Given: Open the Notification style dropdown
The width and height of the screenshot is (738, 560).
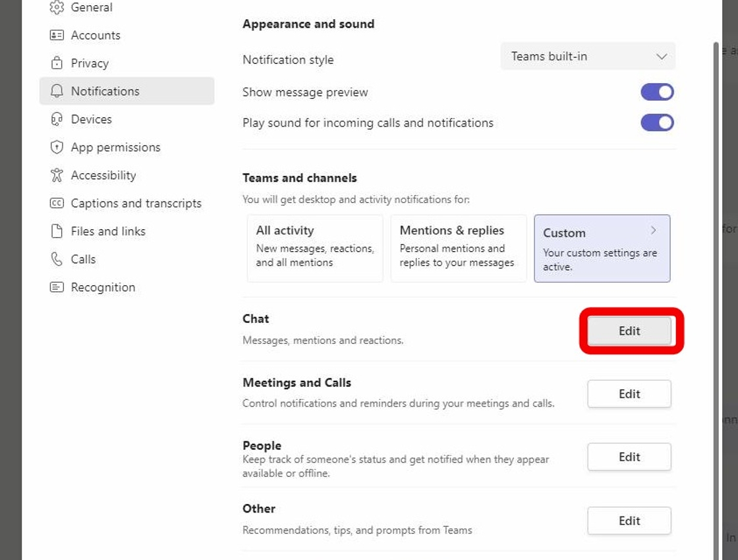Looking at the screenshot, I should click(588, 57).
